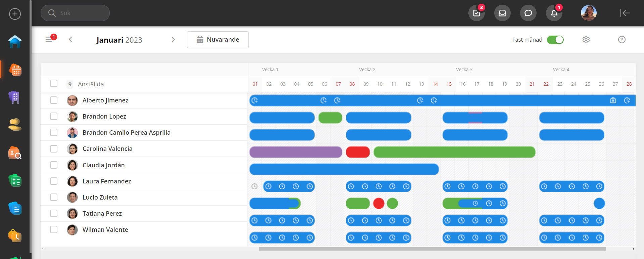Viewport: 644px width, 259px height.
Task: Click the help question mark icon
Action: (622, 40)
